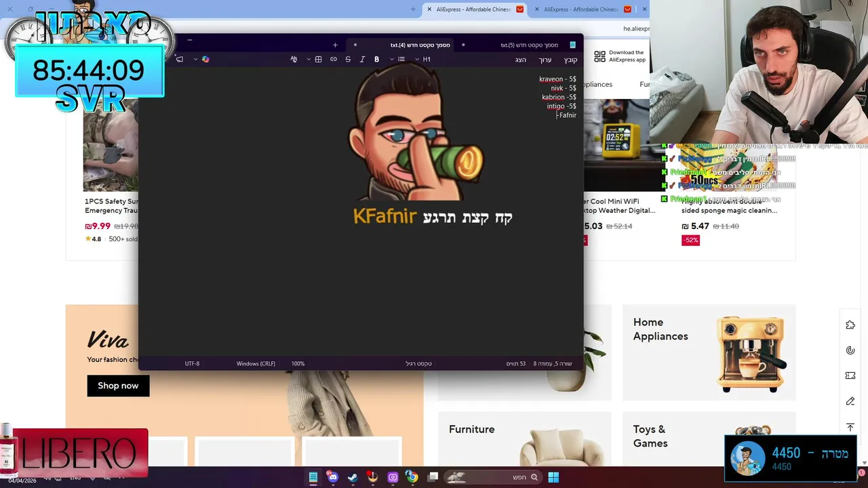Open Discord from the taskbar

coord(332,477)
